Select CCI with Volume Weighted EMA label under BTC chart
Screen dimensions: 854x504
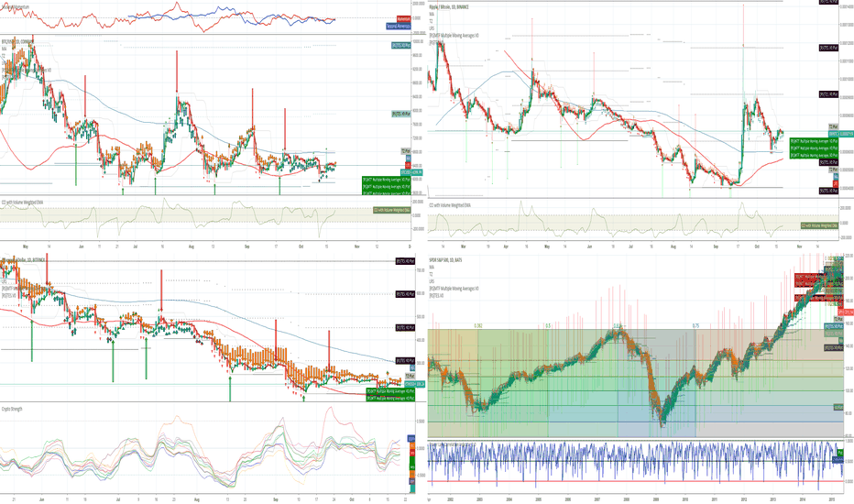pos(22,203)
